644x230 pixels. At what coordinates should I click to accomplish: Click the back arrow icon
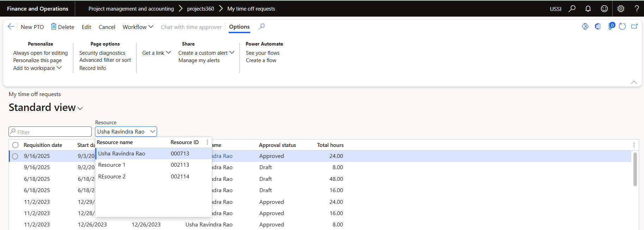pyautogui.click(x=11, y=27)
